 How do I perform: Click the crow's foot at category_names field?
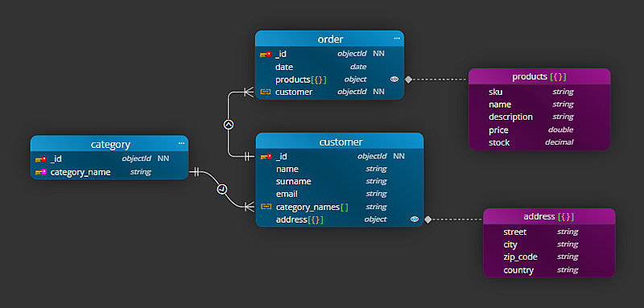[x=249, y=207]
